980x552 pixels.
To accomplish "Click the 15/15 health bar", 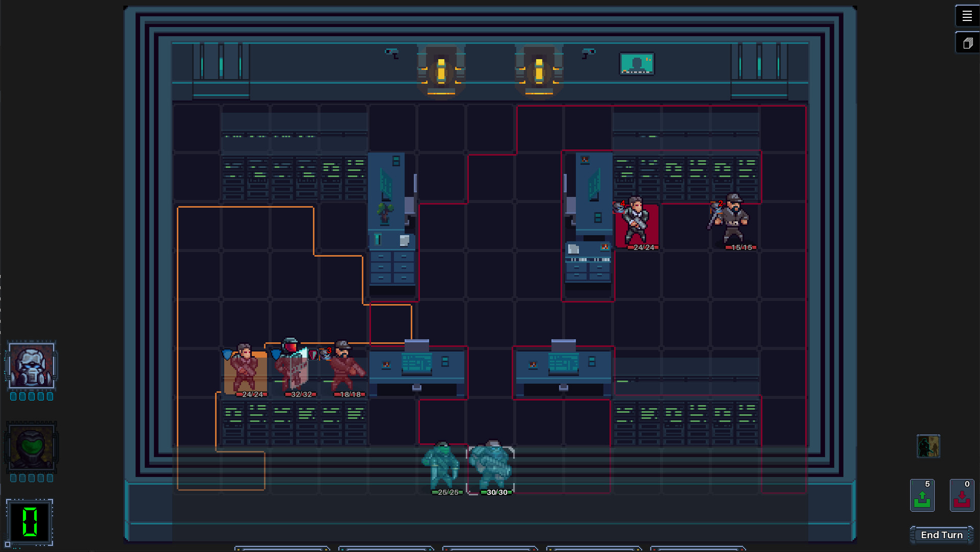I will pyautogui.click(x=740, y=248).
